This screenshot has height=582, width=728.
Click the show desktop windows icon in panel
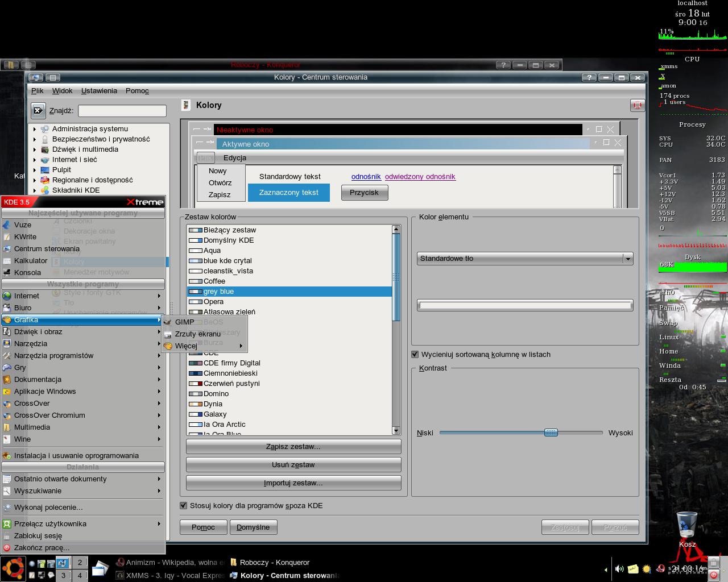pos(100,569)
